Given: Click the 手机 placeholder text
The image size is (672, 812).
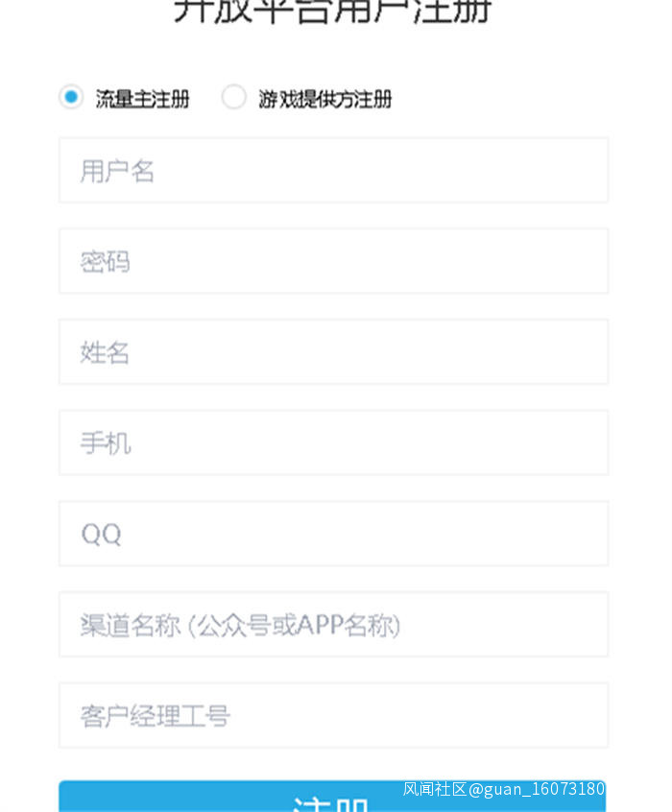Looking at the screenshot, I should (105, 443).
